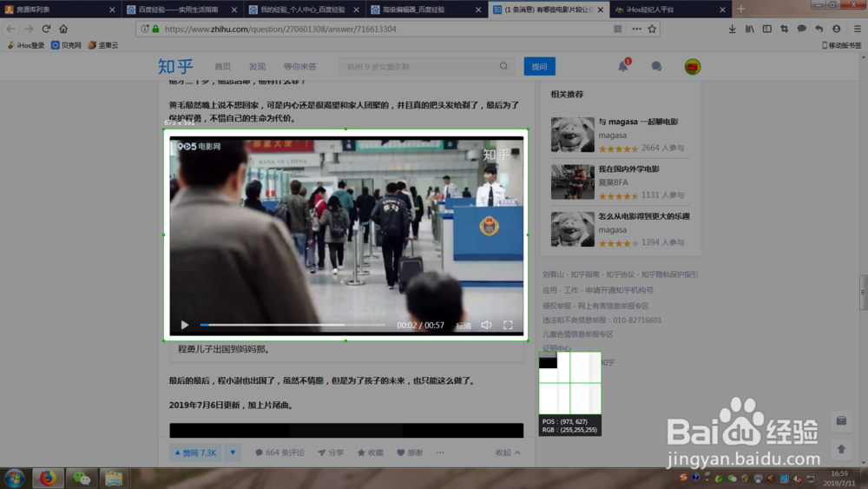Click the video quality 标清 selector
The image size is (868, 489).
point(464,326)
